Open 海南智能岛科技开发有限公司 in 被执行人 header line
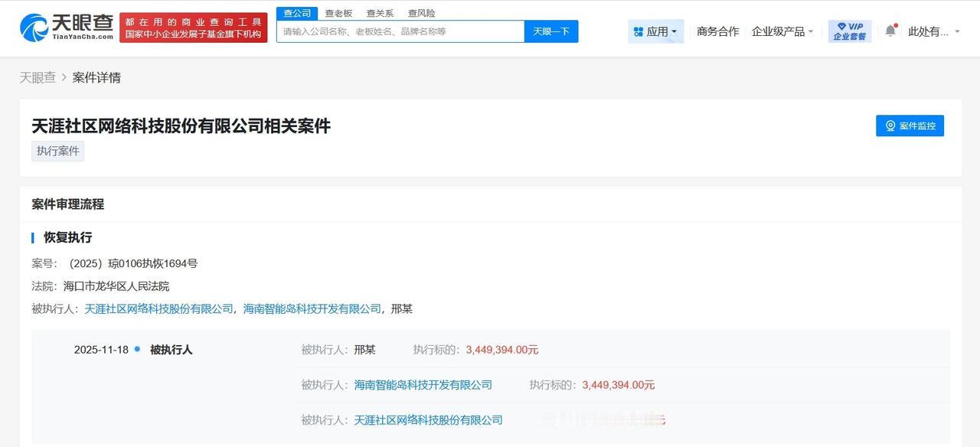 tap(312, 308)
